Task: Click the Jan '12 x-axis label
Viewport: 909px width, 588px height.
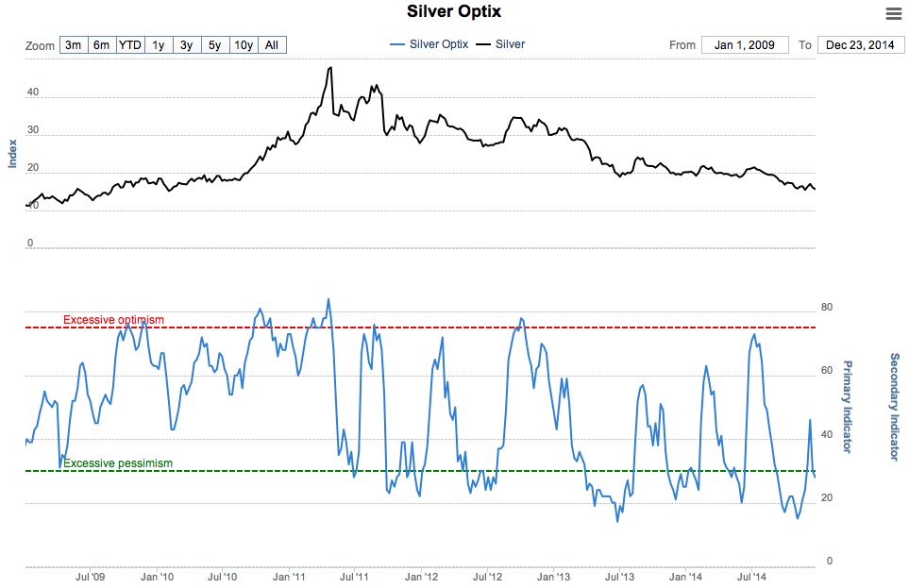Action: pyautogui.click(x=420, y=576)
